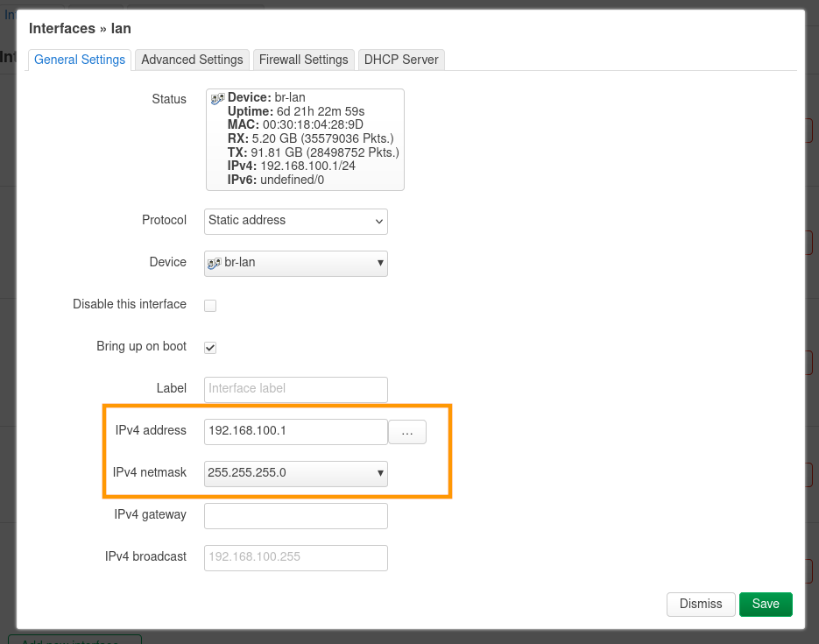Click the ellipsis button beside IPv4 address
The width and height of the screenshot is (819, 644).
(407, 432)
